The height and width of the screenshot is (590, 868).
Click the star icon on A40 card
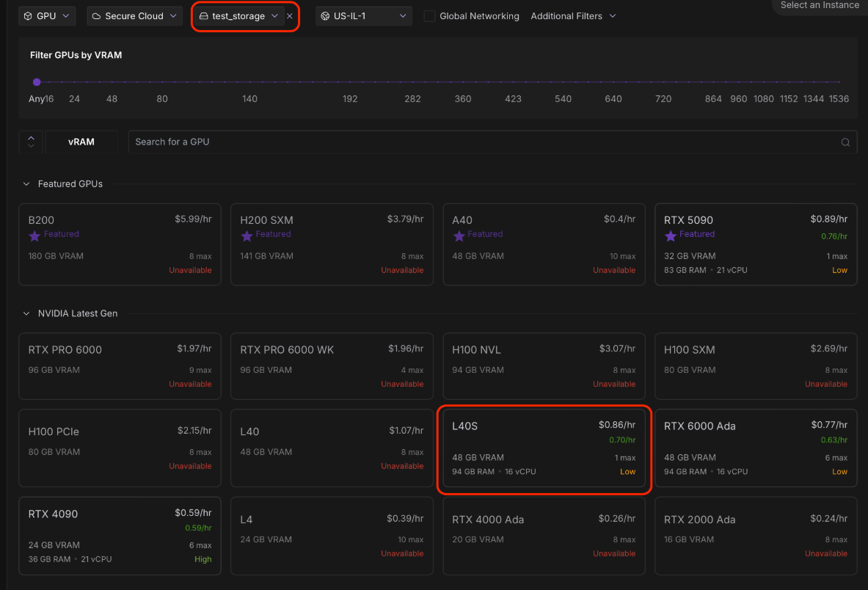click(459, 236)
